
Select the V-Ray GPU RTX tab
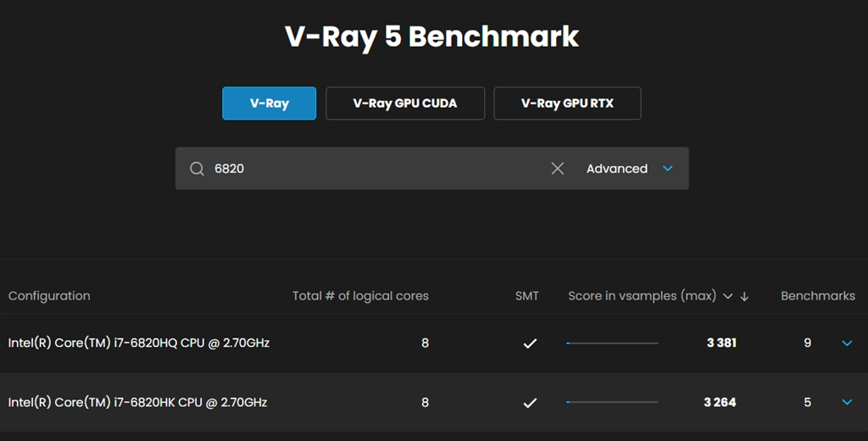click(567, 103)
